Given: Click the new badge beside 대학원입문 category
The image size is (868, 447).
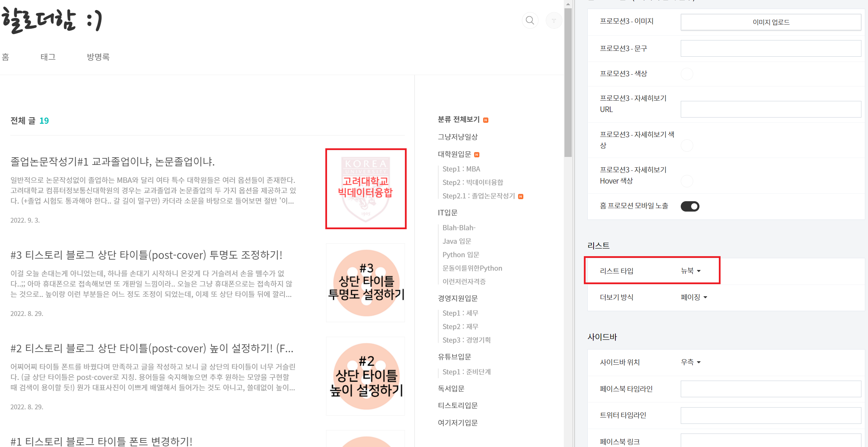Looking at the screenshot, I should coord(477,155).
